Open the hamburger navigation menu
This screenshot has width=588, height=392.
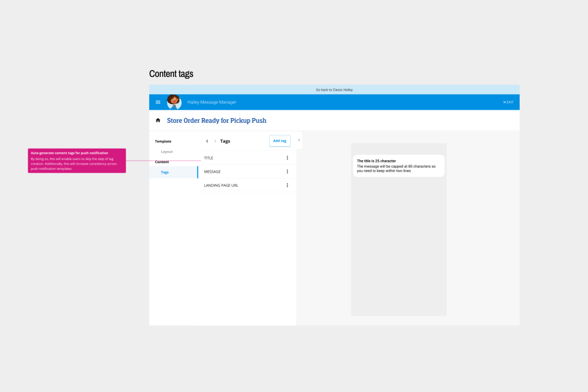pyautogui.click(x=158, y=102)
